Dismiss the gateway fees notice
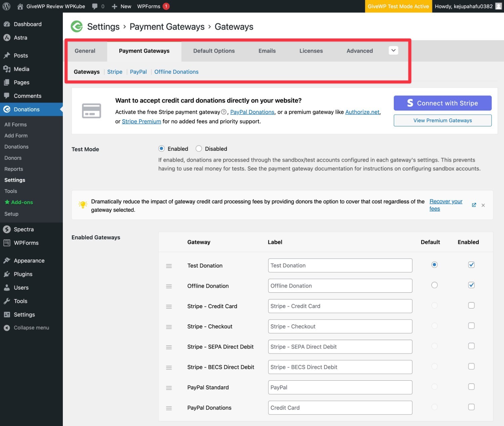Screen dimensions: 504x426 483,205
